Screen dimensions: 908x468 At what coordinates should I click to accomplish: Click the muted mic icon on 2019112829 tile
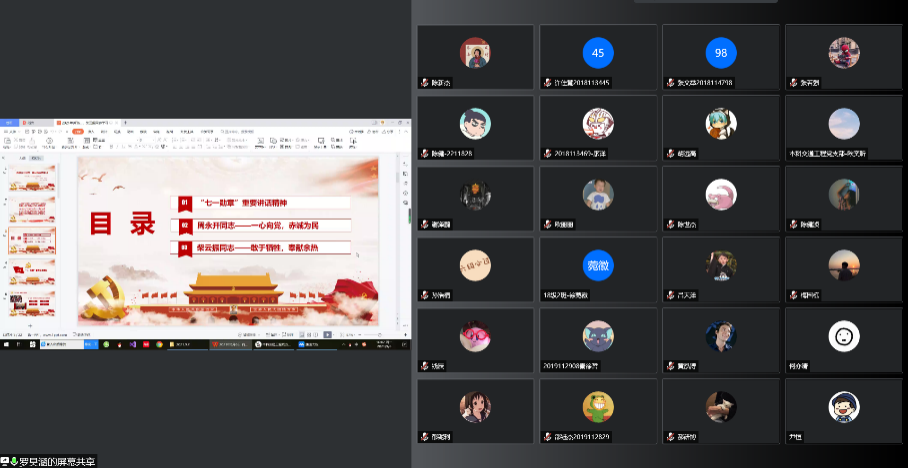coord(547,437)
